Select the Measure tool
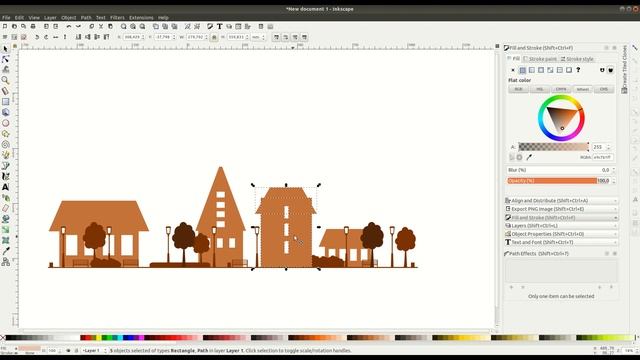Image resolution: width=640 pixels, height=360 pixels. [x=5, y=91]
